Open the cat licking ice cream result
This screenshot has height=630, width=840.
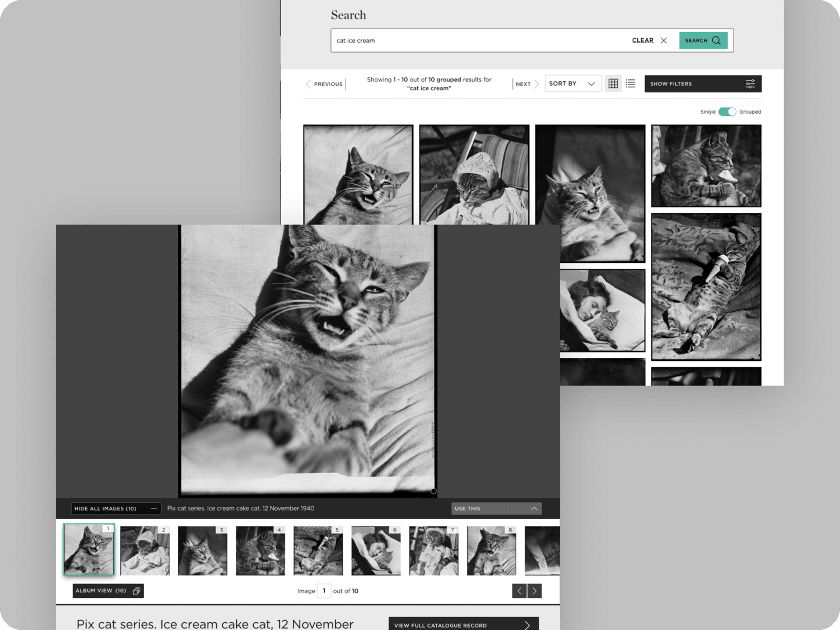click(706, 166)
